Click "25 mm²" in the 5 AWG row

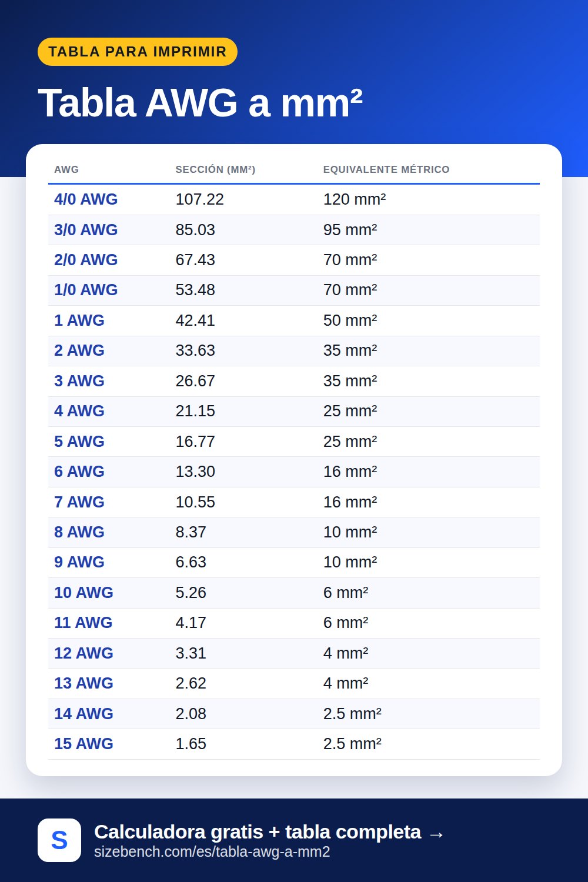point(350,442)
